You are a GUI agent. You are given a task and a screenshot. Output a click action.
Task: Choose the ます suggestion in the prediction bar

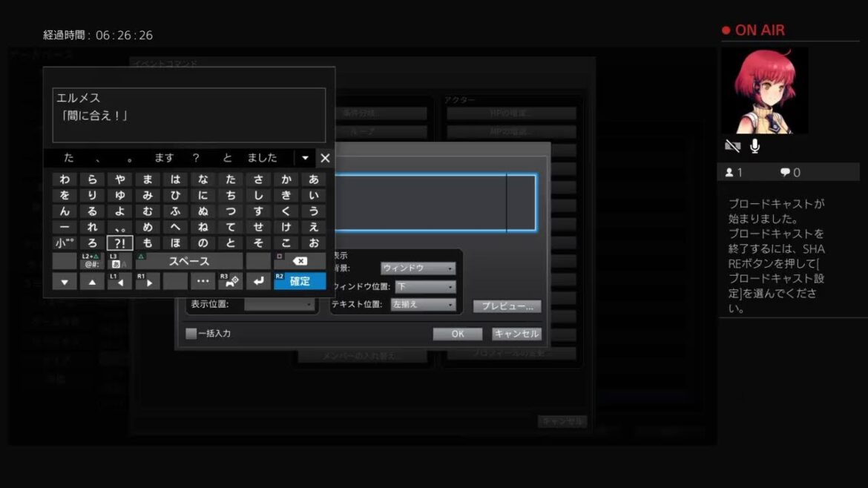click(x=164, y=158)
